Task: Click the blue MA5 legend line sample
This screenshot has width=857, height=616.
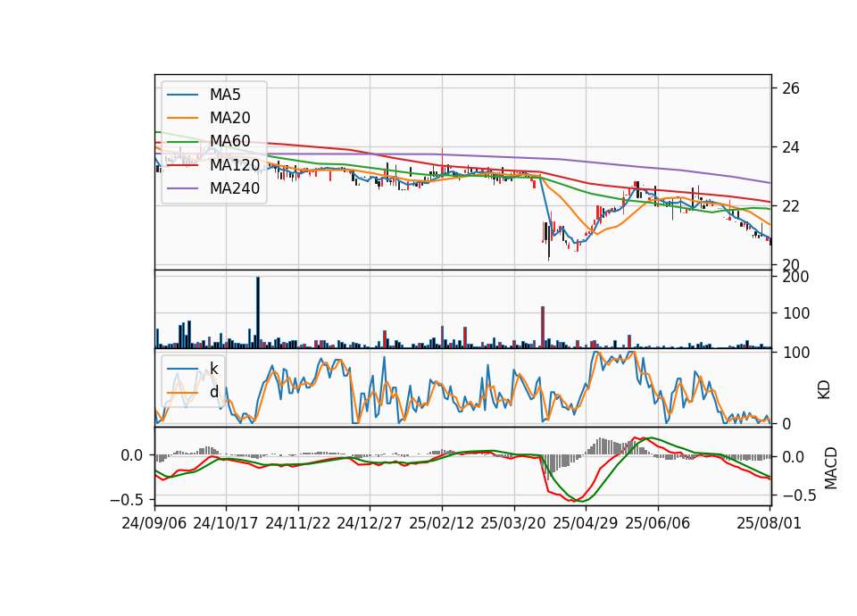Action: point(182,95)
